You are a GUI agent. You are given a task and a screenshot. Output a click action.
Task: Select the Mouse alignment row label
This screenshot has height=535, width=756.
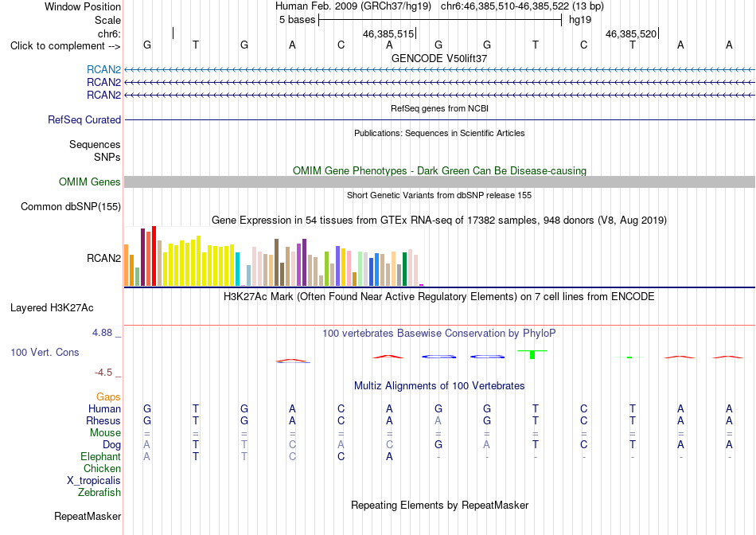pos(105,433)
